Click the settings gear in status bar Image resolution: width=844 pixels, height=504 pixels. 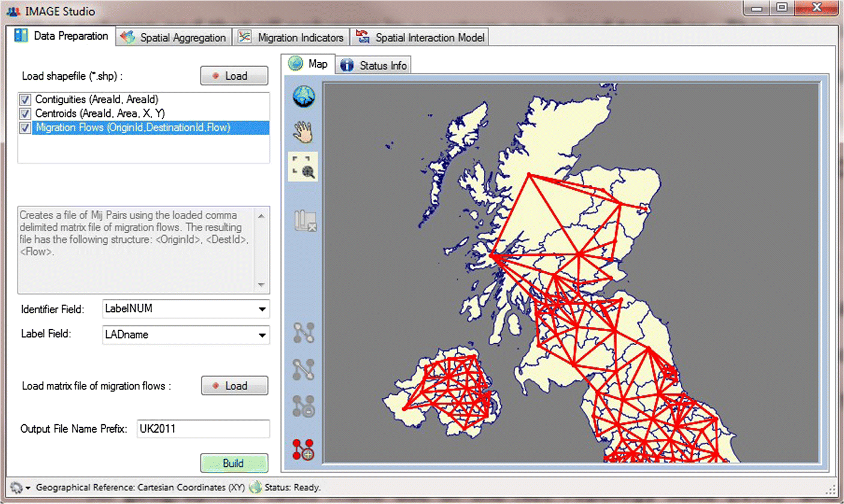click(x=16, y=488)
